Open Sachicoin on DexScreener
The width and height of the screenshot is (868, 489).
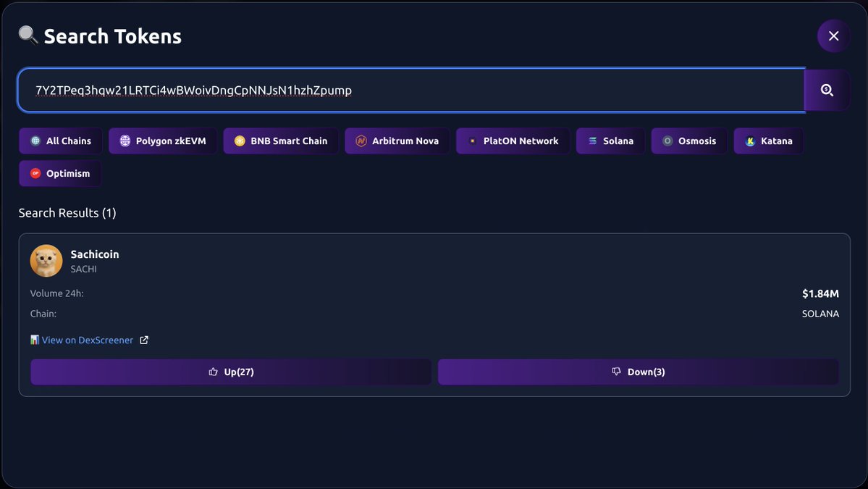click(x=88, y=339)
